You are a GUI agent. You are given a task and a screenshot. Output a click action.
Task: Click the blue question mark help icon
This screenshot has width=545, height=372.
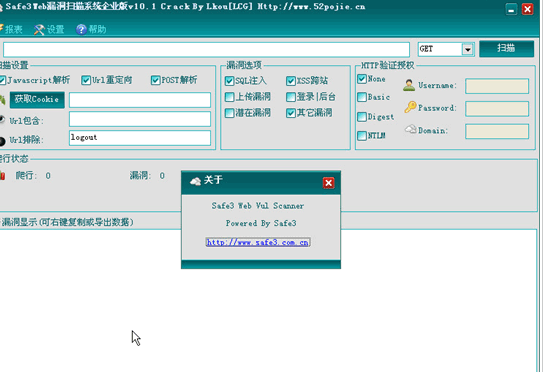tap(81, 30)
